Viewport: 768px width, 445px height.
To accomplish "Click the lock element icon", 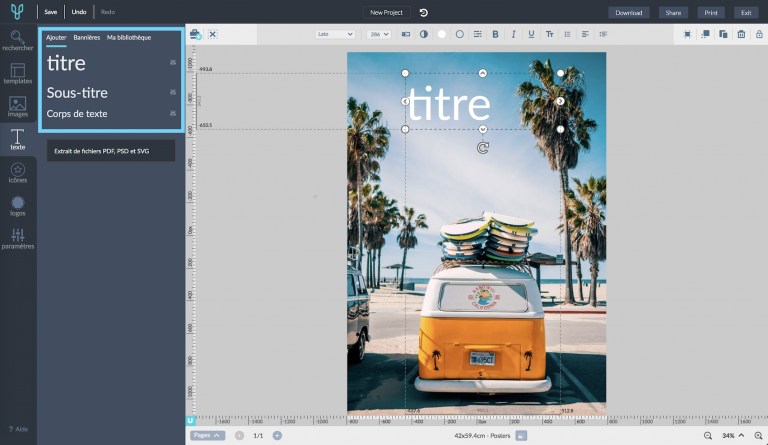I will (x=758, y=34).
